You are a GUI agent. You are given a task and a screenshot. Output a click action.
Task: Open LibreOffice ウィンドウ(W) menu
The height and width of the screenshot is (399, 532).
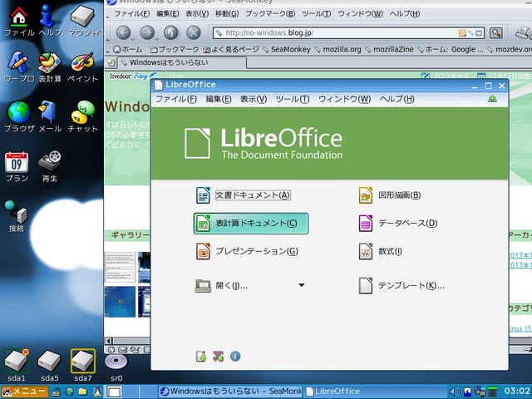pyautogui.click(x=344, y=99)
